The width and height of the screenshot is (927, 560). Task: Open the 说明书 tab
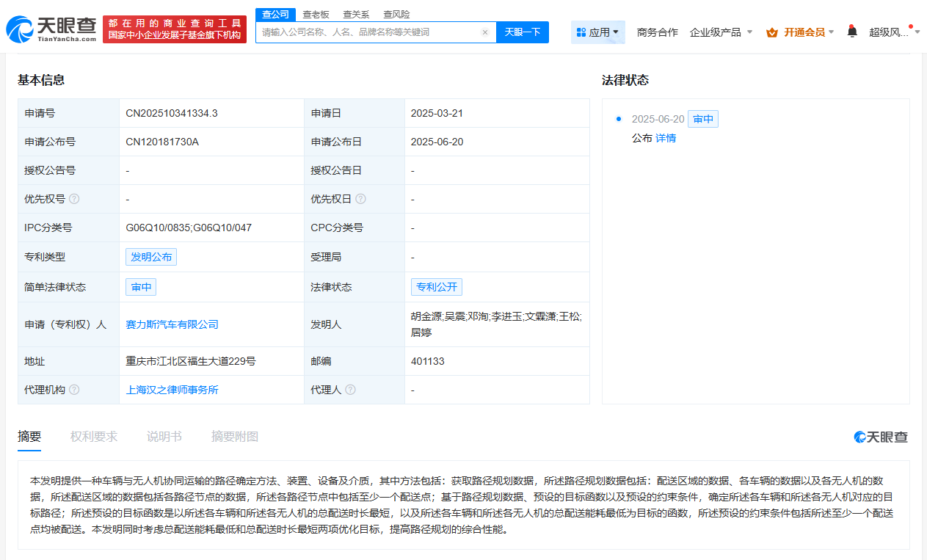coord(164,437)
